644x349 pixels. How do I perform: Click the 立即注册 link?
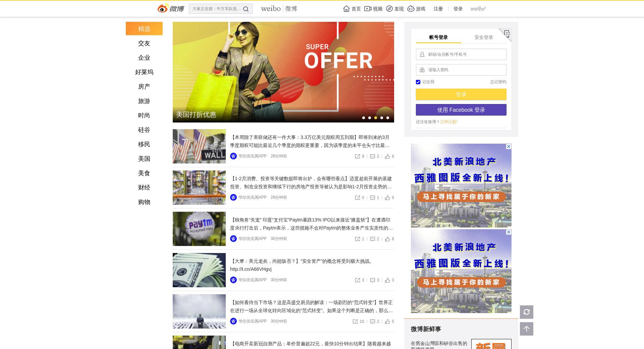(448, 122)
